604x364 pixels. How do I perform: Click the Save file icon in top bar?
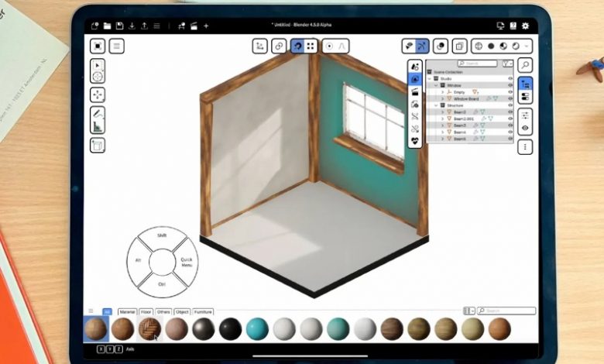coord(120,26)
